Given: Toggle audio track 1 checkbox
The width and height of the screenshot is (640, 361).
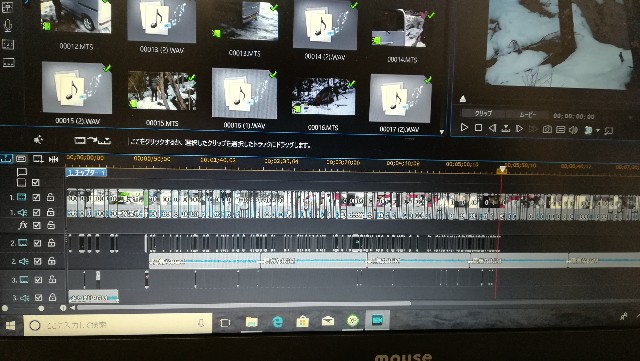Looking at the screenshot, I should tap(37, 212).
